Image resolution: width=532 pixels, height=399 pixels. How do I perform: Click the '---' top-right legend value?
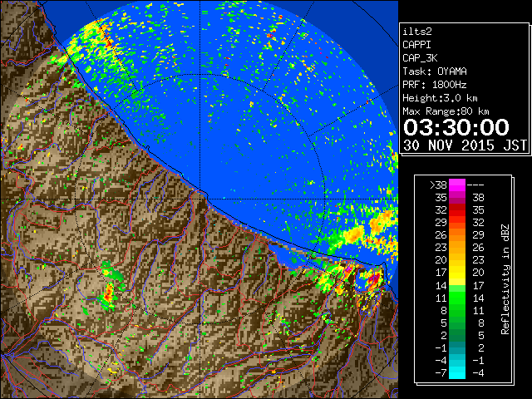tap(475, 185)
